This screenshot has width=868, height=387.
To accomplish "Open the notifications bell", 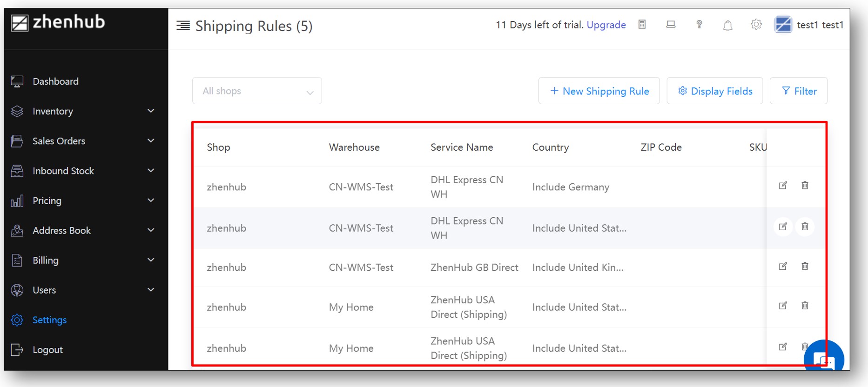I will tap(727, 25).
